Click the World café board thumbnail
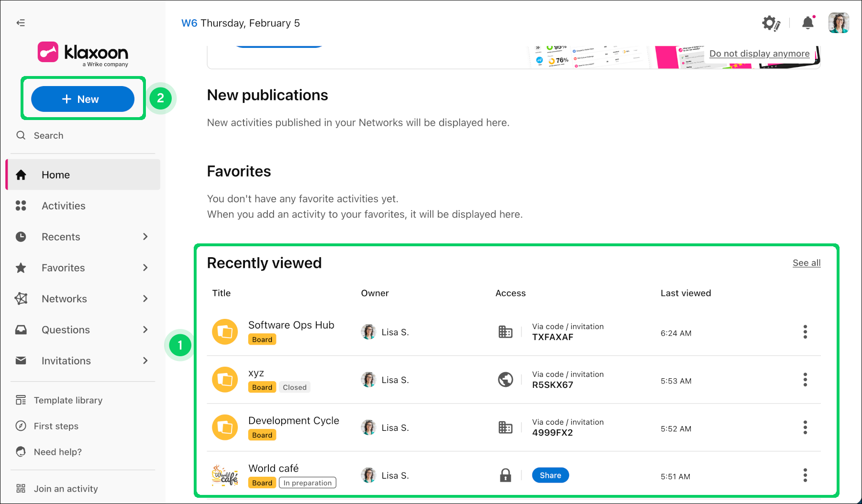The height and width of the screenshot is (504, 862). pyautogui.click(x=225, y=475)
